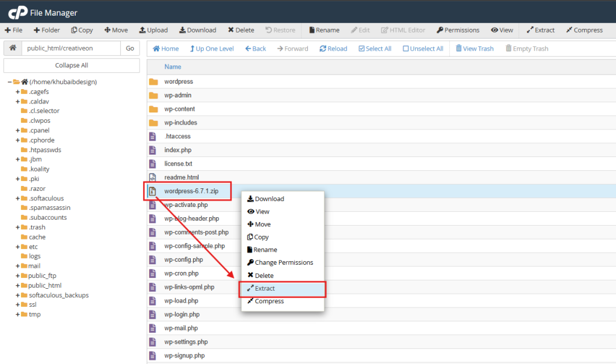Image resolution: width=616 pixels, height=364 pixels.
Task: Reload the file listing
Action: point(333,48)
